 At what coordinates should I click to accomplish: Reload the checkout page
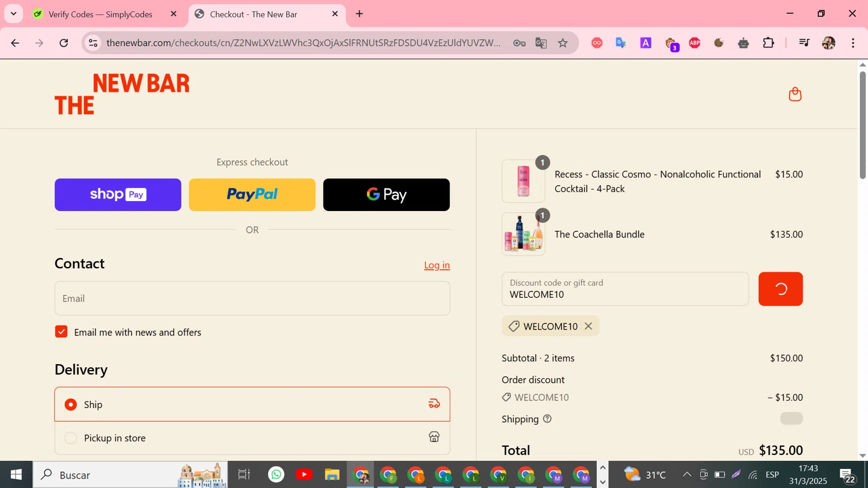[x=64, y=43]
